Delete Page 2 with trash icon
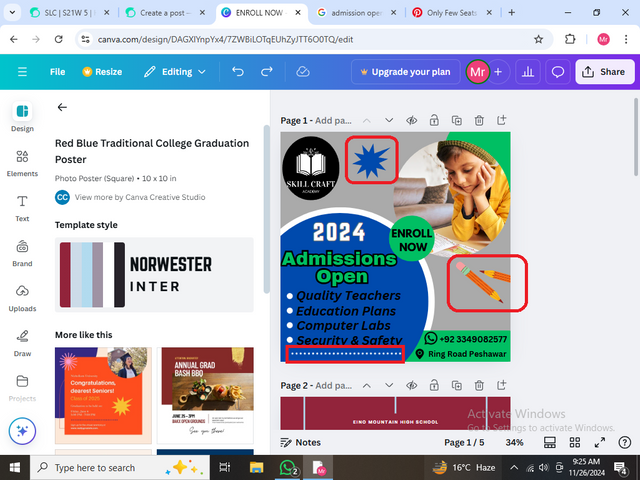Viewport: 640px width, 480px height. pos(479,385)
